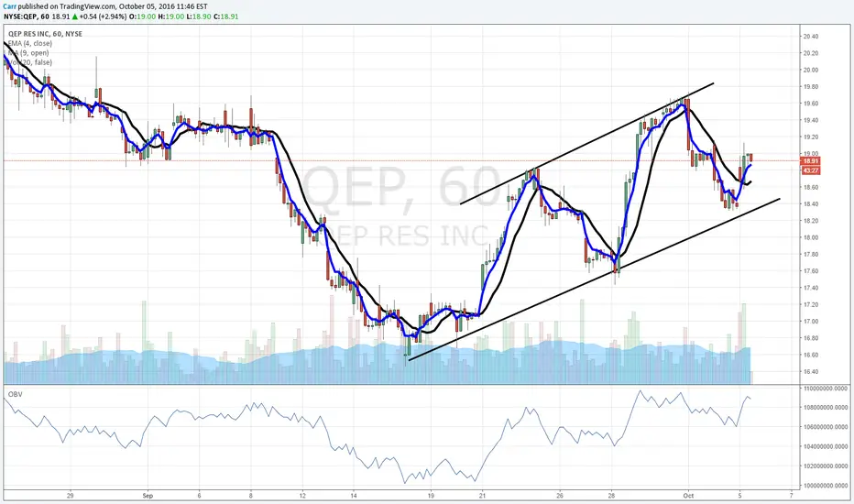Click the 12 date axis label
This screenshot has width=854, height=504.
tap(302, 496)
